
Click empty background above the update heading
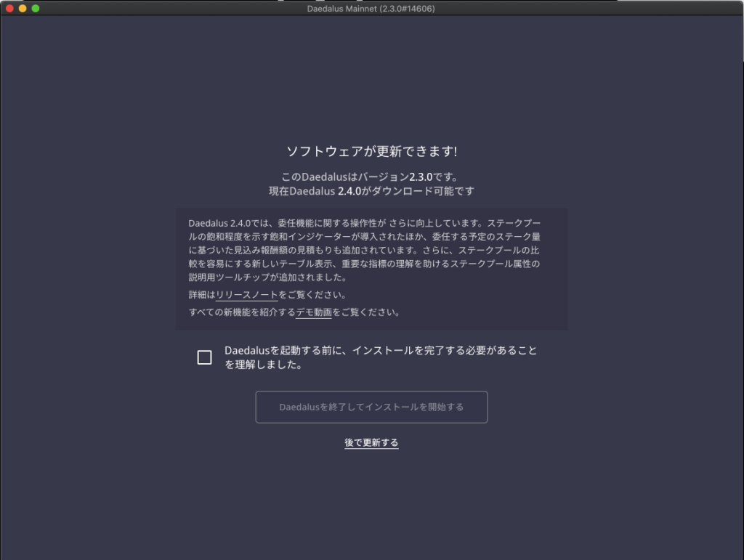(x=371, y=80)
